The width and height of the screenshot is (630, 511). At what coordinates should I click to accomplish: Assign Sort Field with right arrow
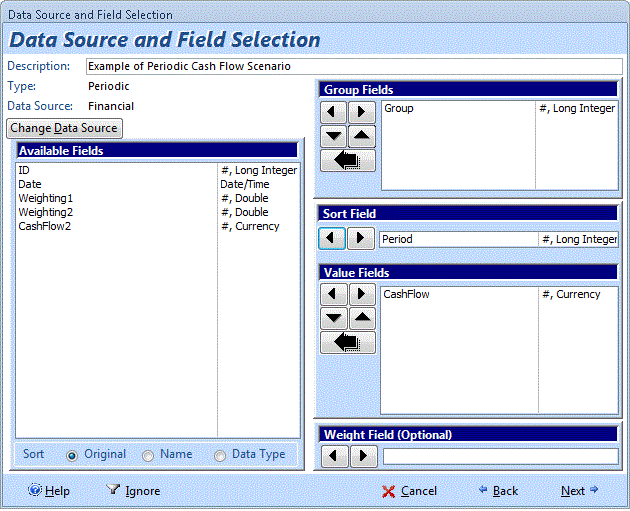(360, 239)
